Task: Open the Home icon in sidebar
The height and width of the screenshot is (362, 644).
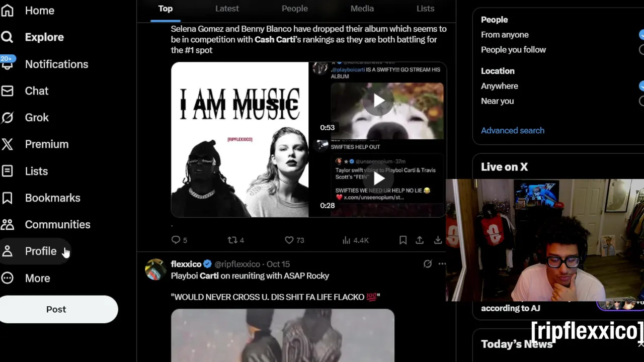Action: pos(7,10)
